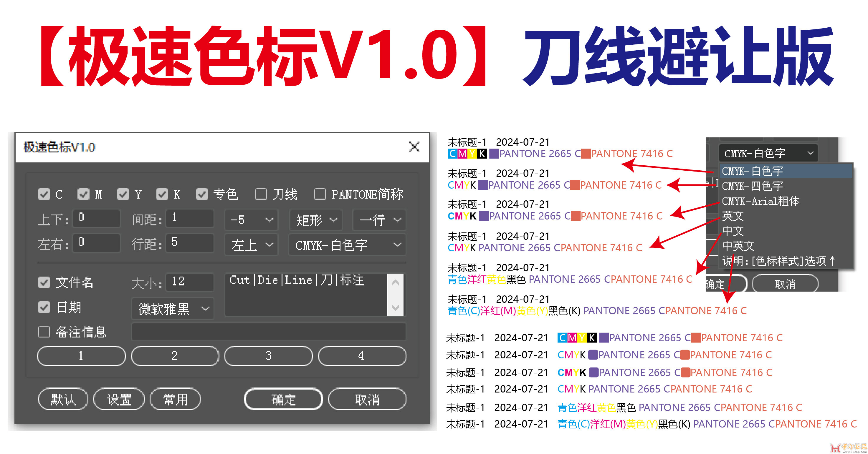Open the -5 value dropdown

click(251, 220)
